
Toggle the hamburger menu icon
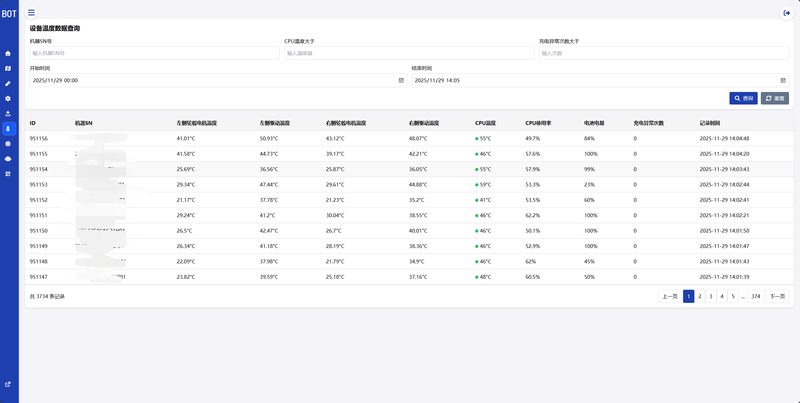31,13
